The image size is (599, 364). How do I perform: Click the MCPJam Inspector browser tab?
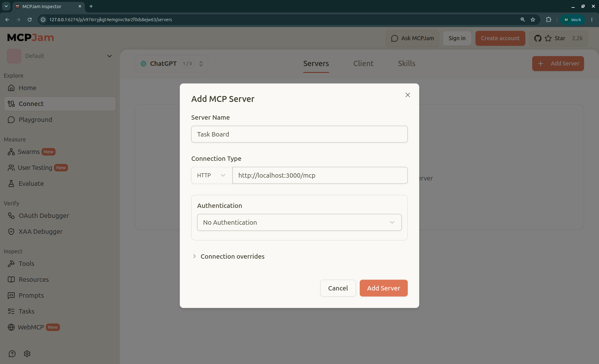[48, 6]
